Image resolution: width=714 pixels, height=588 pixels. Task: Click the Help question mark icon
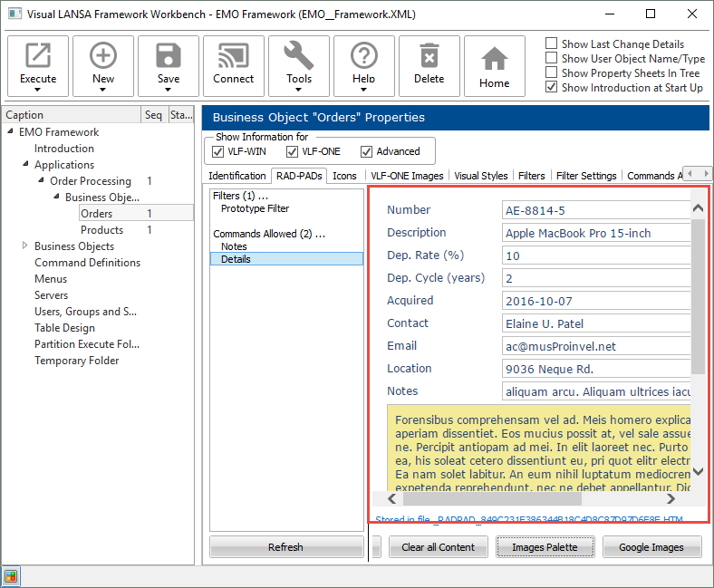364,56
